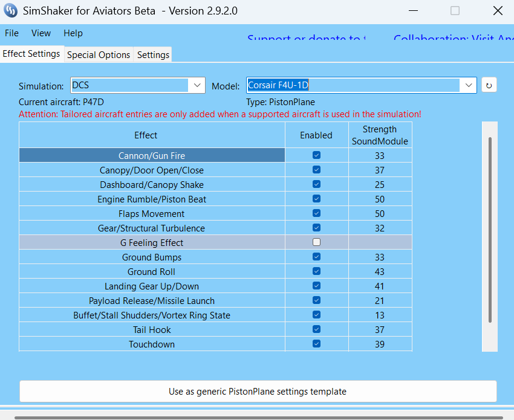Toggle Dashboard/Canopy Shake enabled checkbox
The height and width of the screenshot is (420, 514).
(316, 184)
